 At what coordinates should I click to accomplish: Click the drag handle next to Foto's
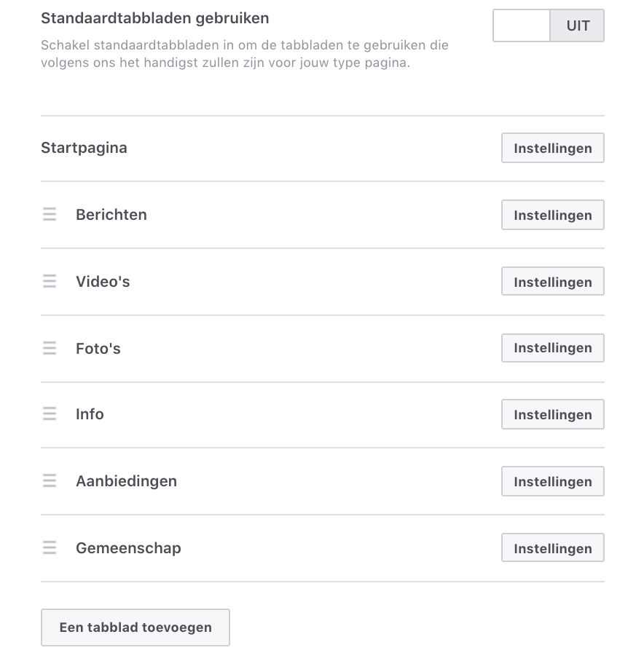50,348
